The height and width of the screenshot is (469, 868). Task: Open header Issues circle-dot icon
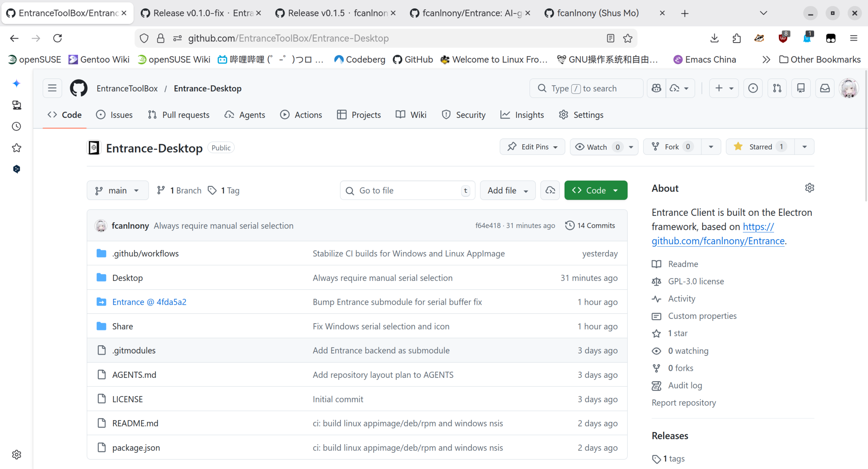pos(753,88)
